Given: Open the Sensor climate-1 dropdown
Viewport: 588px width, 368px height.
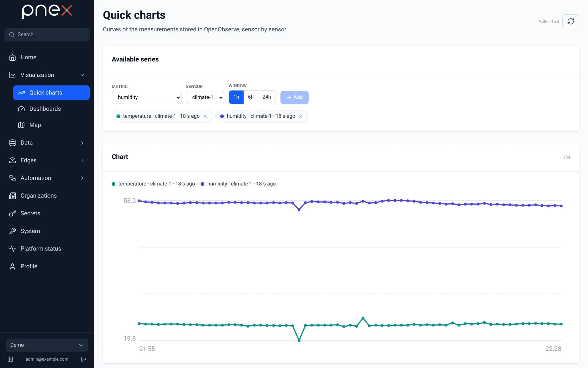Looking at the screenshot, I should point(205,97).
